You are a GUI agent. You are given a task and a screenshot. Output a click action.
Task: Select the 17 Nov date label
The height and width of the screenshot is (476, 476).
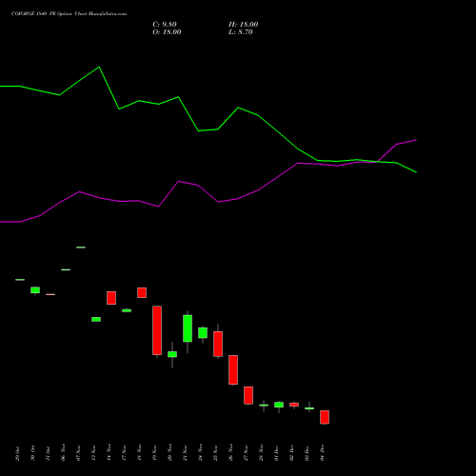124,452
